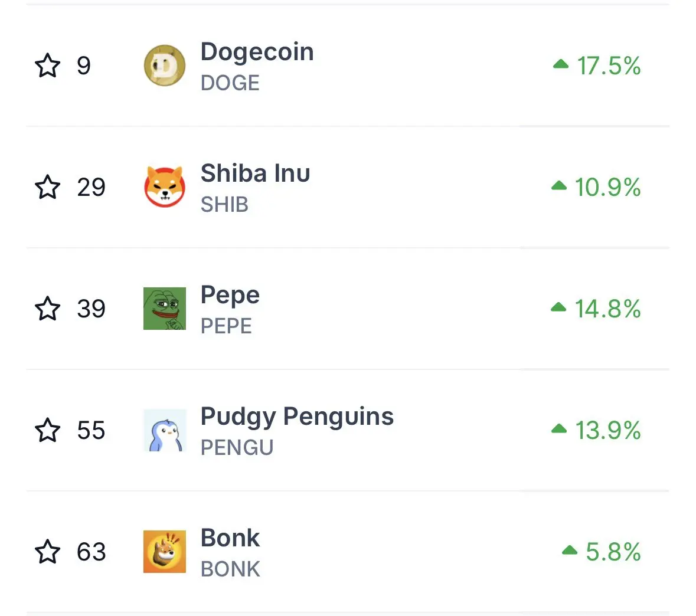696x616 pixels.
Task: Favorite Dogecoin with the star
Action: click(x=47, y=65)
